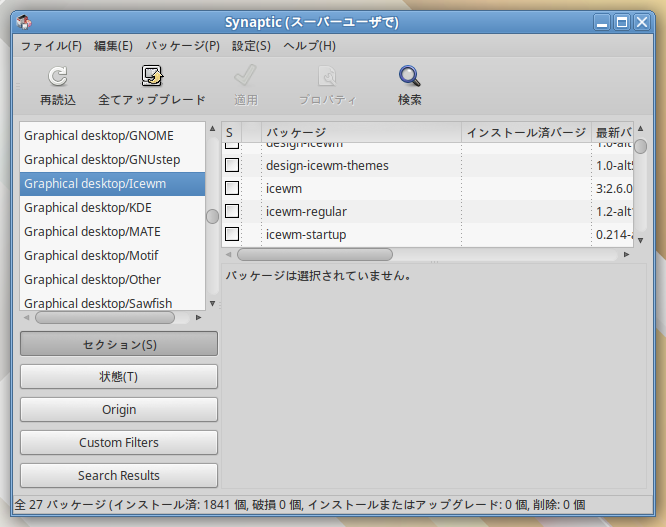Select Graphical desktop/Icewm section
Image resolution: width=666 pixels, height=527 pixels.
click(x=113, y=184)
